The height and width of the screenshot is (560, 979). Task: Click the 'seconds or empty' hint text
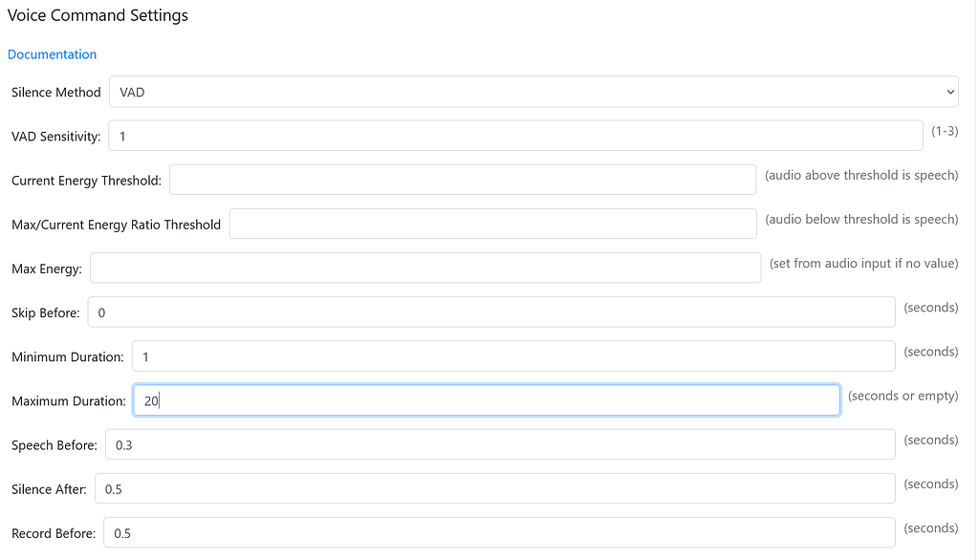[903, 396]
